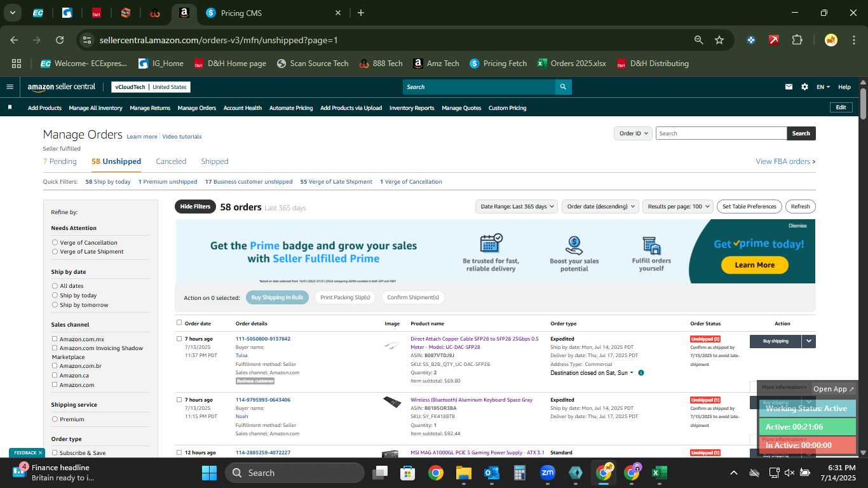Show hidden system tray icons
The height and width of the screenshot is (488, 868).
point(733,473)
